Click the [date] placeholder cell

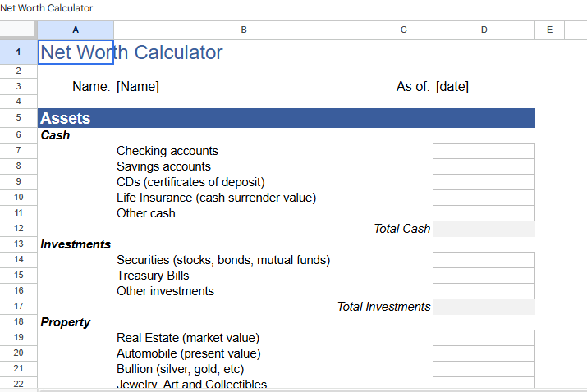click(x=452, y=86)
